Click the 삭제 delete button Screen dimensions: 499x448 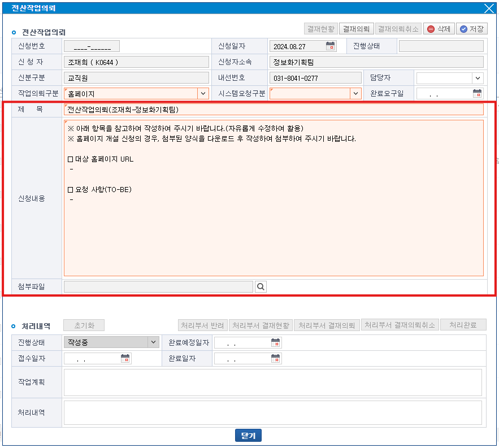439,29
